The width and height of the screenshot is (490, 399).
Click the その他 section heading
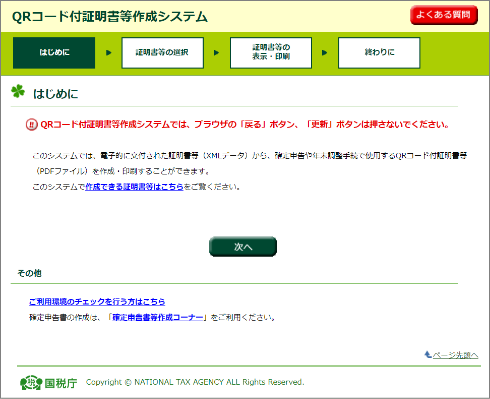coord(29,273)
